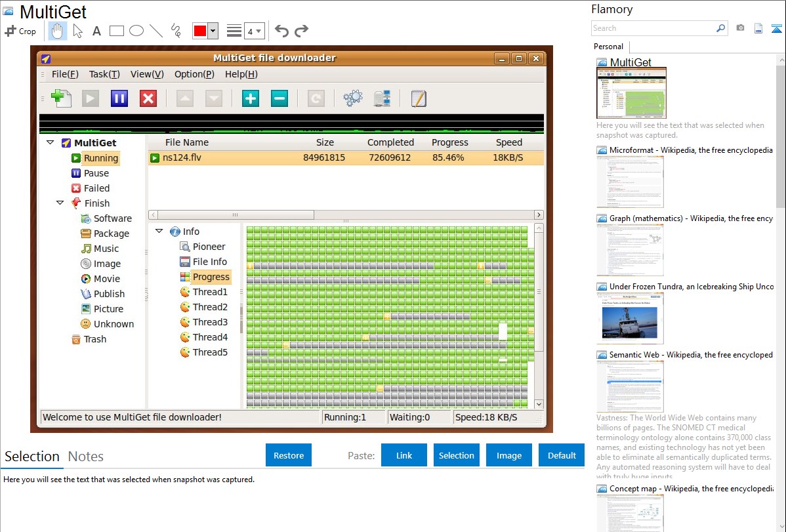Activate the hand pan tool
The image size is (786, 532).
[x=58, y=31]
